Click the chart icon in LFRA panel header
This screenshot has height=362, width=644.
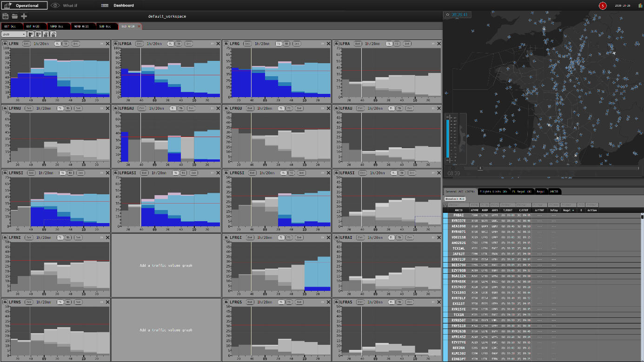337,44
